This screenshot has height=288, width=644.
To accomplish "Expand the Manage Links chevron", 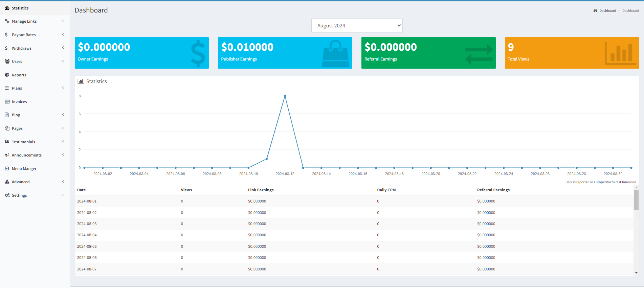I will point(63,21).
